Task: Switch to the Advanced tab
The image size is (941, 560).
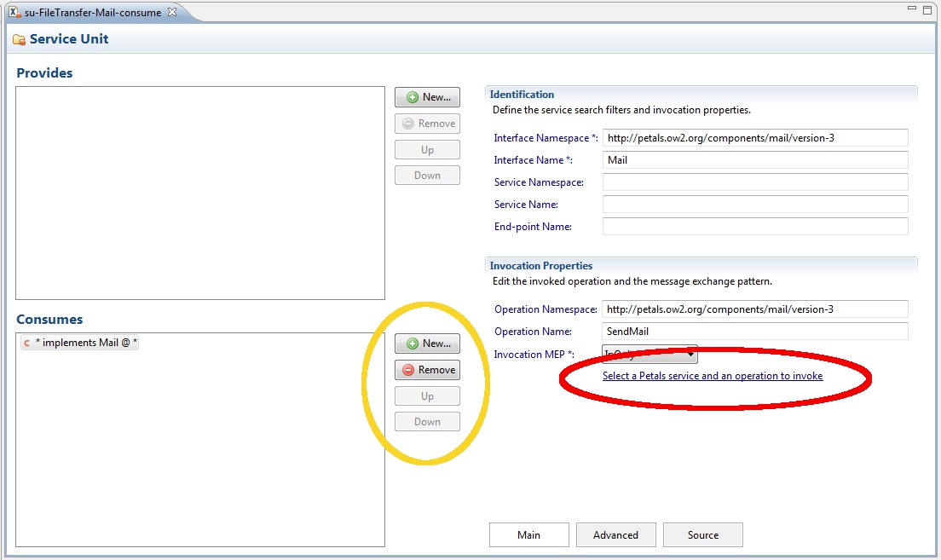Action: pyautogui.click(x=615, y=535)
